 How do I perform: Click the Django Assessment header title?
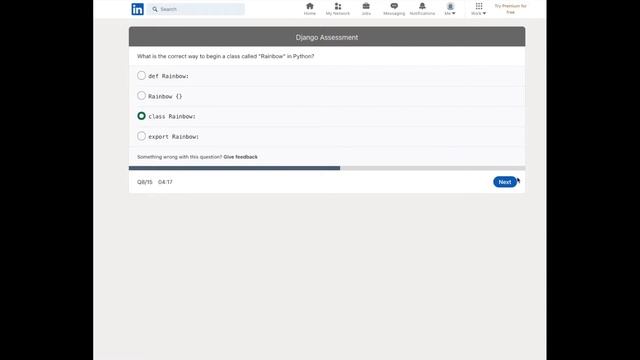(x=327, y=37)
